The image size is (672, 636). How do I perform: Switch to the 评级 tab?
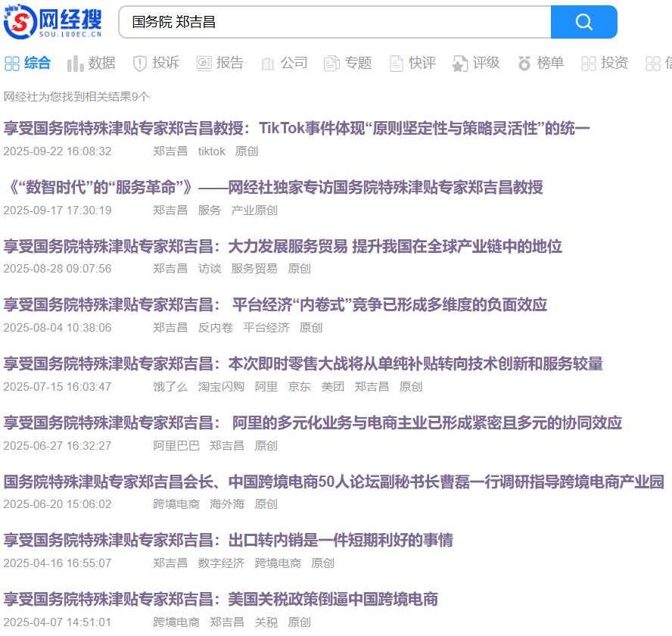(486, 64)
